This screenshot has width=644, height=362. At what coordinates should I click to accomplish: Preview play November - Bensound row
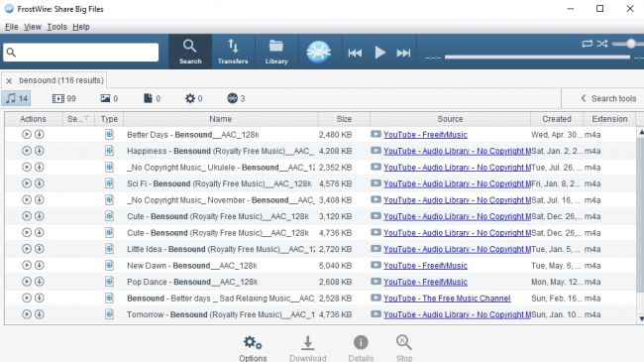27,199
